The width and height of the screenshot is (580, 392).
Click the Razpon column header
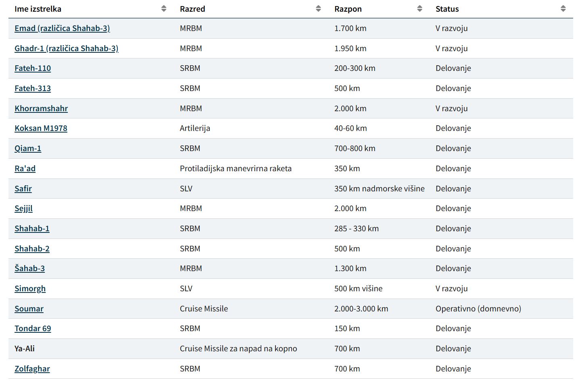[379, 9]
